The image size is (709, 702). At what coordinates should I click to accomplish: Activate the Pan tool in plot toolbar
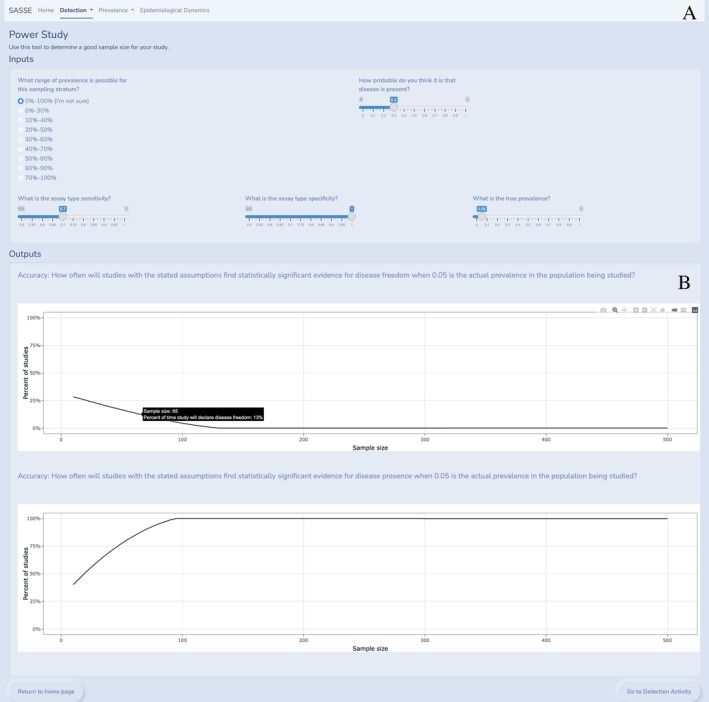coord(624,310)
